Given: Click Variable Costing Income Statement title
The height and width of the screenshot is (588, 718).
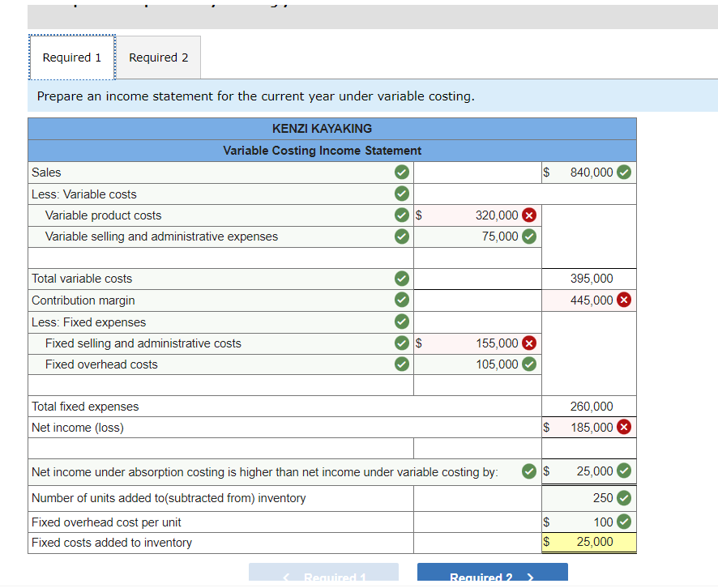Looking at the screenshot, I should coord(322,151).
